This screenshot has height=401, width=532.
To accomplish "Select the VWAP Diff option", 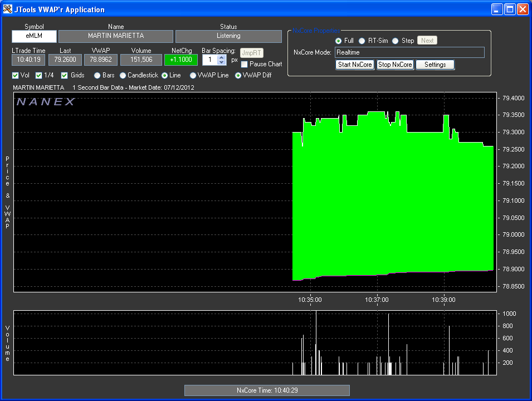I will coord(238,75).
